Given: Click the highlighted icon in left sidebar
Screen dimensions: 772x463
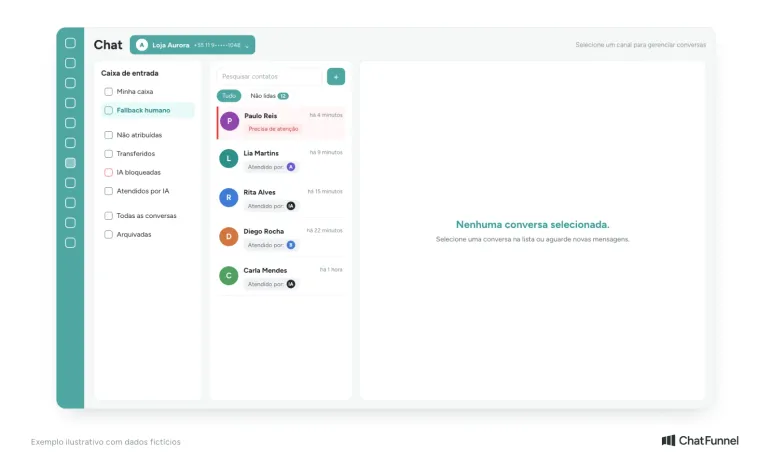Looking at the screenshot, I should [70, 163].
